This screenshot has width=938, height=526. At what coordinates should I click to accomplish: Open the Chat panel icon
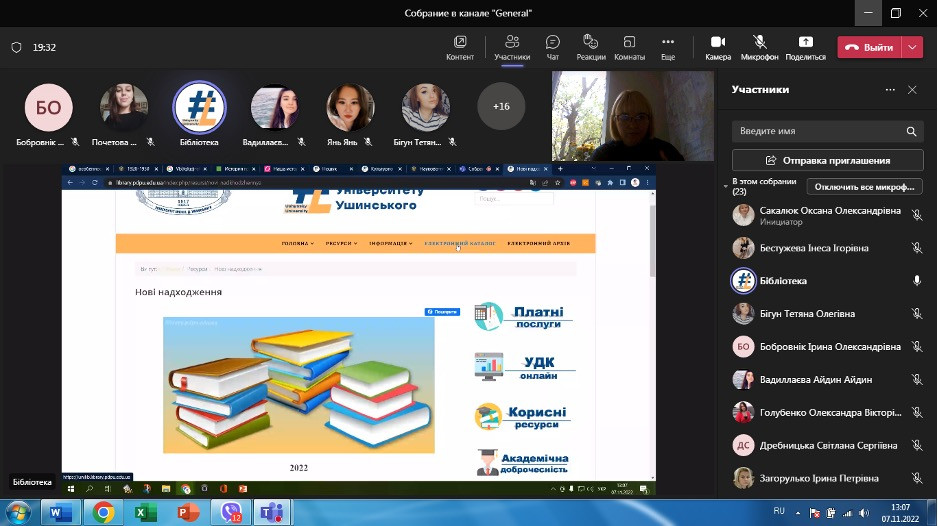click(552, 42)
